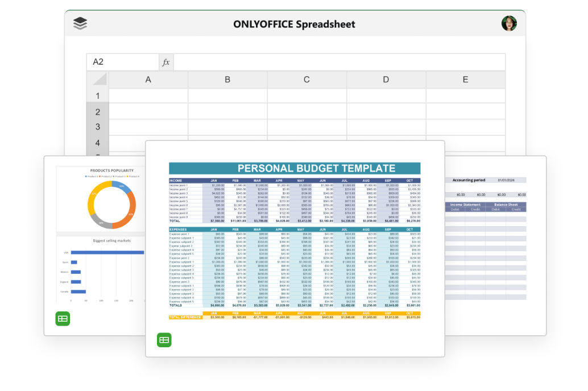The height and width of the screenshot is (391, 588).
Task: Click the 01/01/2024 date value
Action: [x=506, y=180]
